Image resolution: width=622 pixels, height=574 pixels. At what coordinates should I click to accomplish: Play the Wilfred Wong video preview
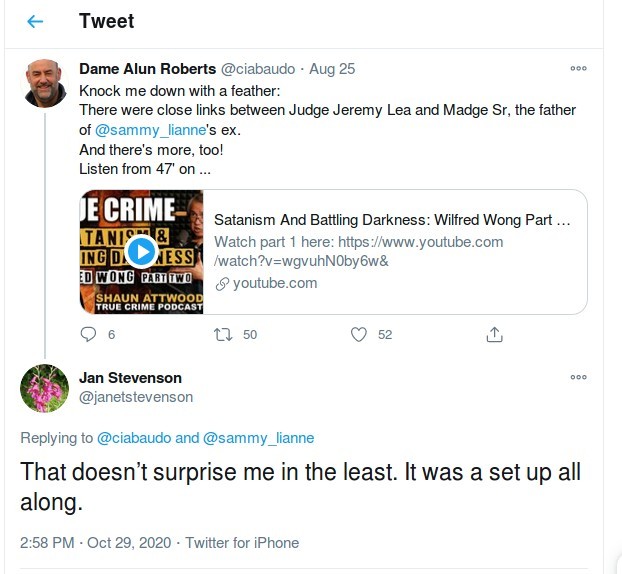[141, 252]
